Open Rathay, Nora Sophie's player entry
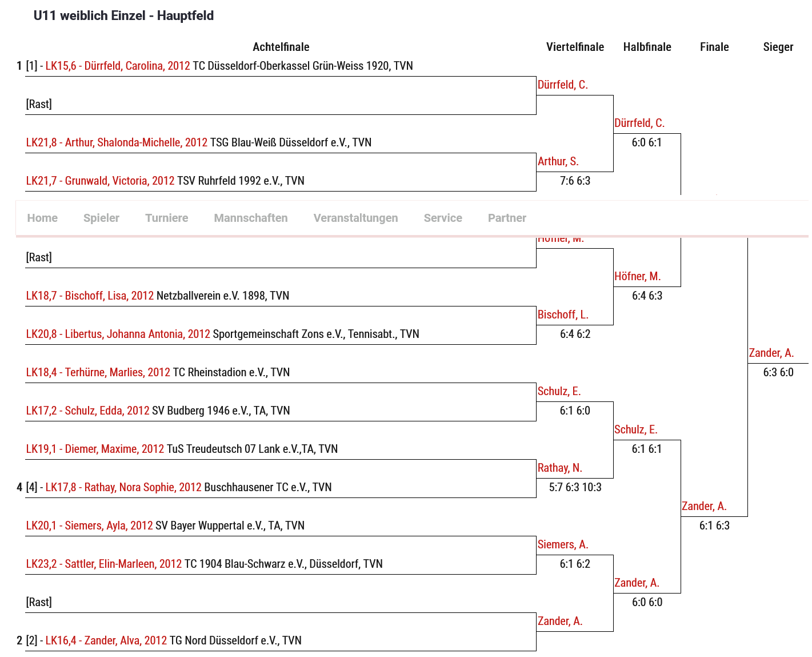Image resolution: width=812 pixels, height=657 pixels. (123, 487)
